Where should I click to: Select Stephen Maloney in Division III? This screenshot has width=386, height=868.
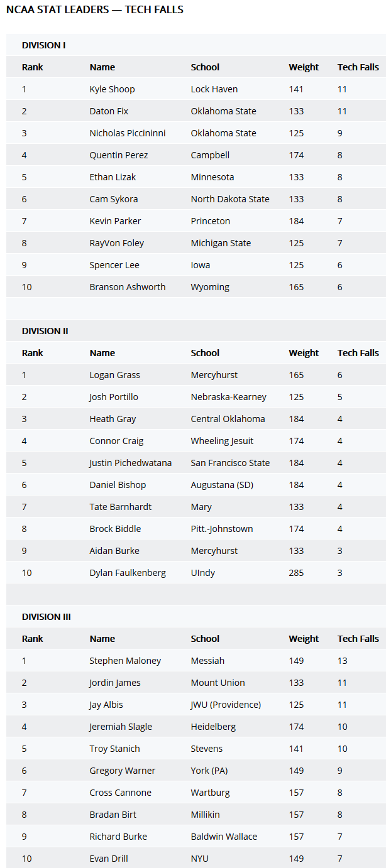[125, 661]
